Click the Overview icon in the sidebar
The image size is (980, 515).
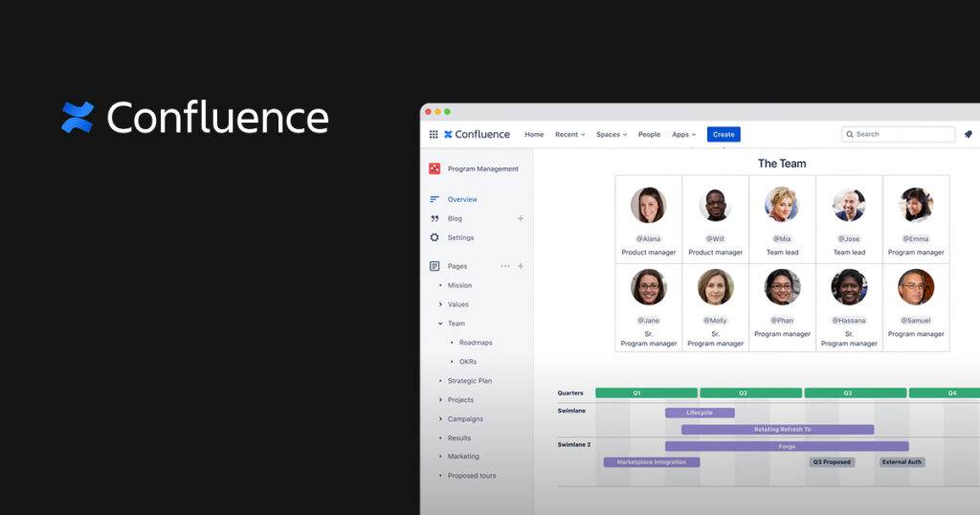click(434, 199)
